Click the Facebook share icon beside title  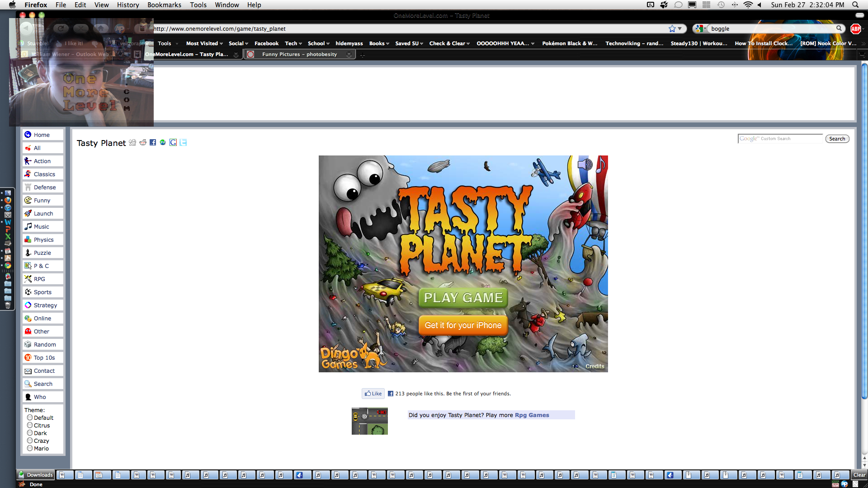153,143
